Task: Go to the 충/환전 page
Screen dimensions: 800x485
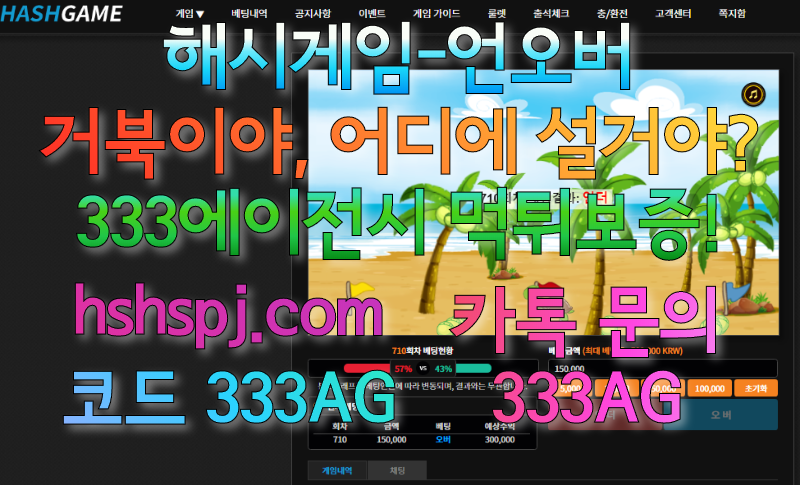Action: [x=612, y=14]
